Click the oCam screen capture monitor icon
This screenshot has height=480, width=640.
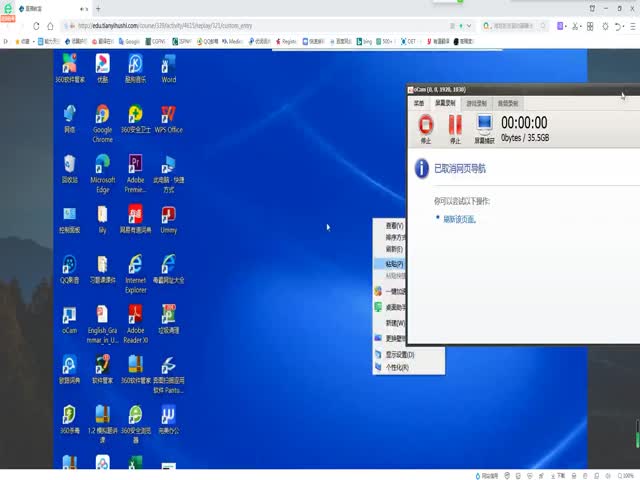pyautogui.click(x=484, y=125)
